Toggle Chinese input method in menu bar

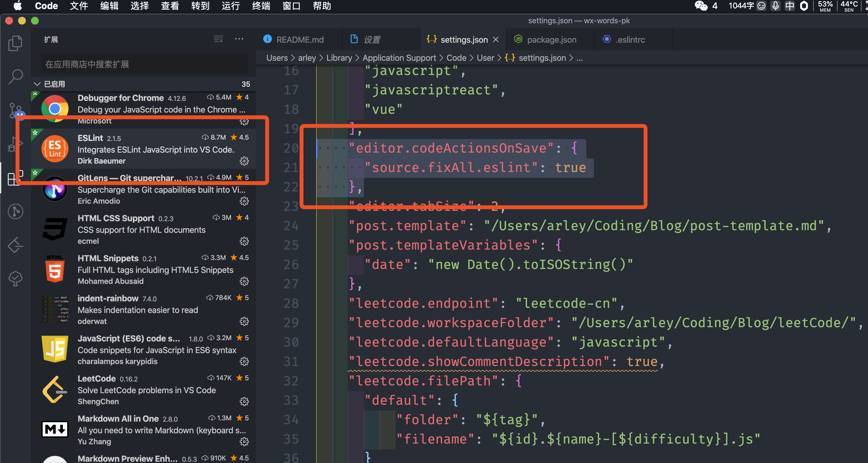coord(789,6)
